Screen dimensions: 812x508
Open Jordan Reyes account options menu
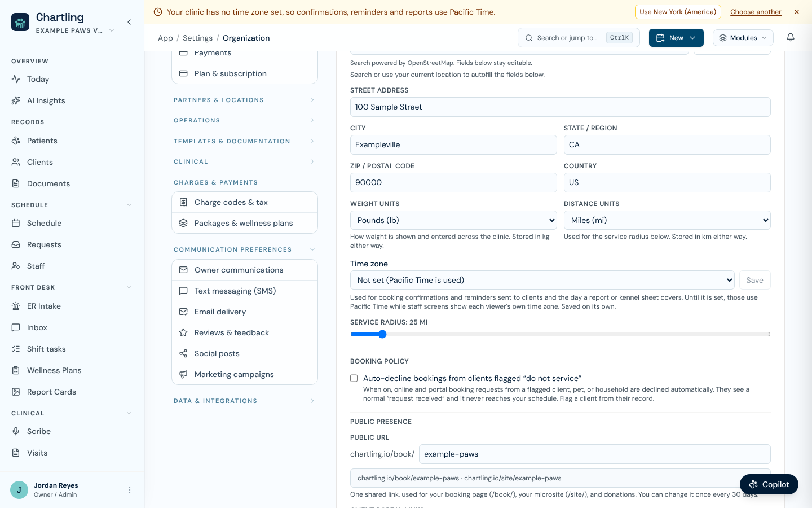point(130,490)
